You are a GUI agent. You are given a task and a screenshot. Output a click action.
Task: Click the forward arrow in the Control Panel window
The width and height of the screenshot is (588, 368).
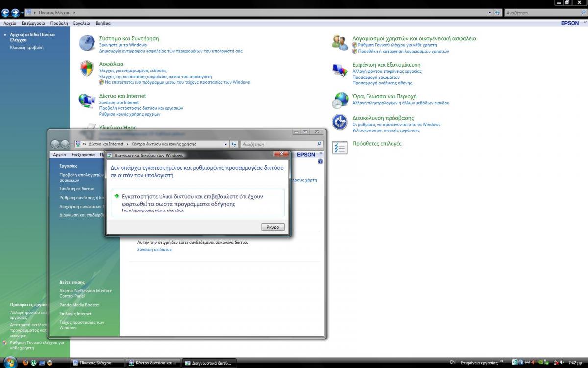[16, 12]
